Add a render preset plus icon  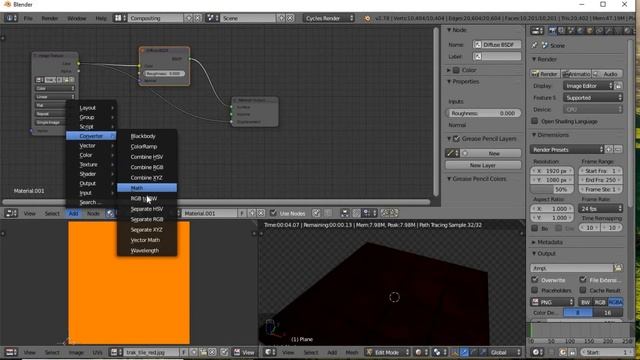click(x=609, y=149)
